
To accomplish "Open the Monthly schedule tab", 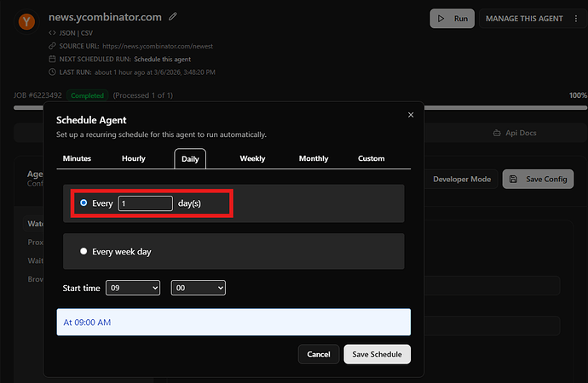I will coord(313,158).
